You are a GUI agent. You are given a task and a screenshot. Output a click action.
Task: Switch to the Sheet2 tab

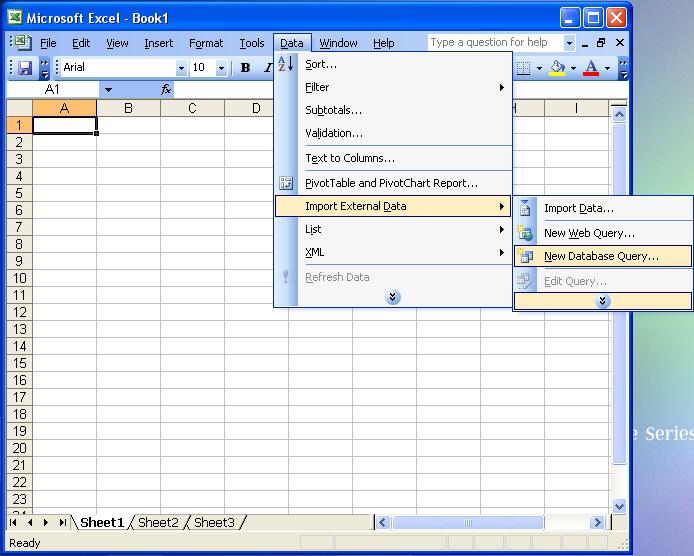point(158,523)
